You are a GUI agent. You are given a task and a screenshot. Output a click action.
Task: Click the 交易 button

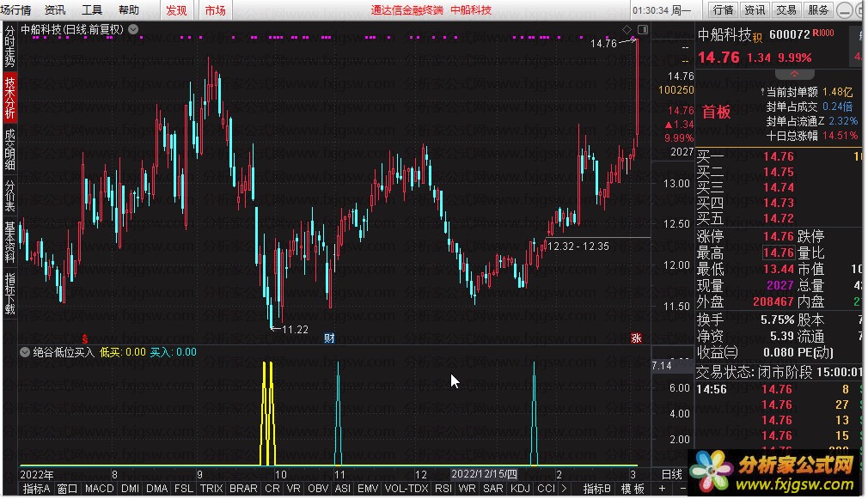(x=786, y=10)
